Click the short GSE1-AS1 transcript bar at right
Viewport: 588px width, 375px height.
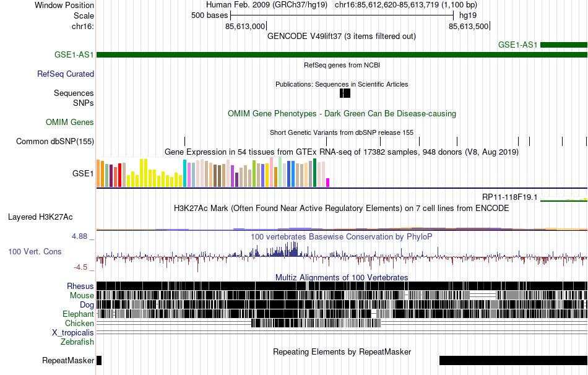[564, 45]
